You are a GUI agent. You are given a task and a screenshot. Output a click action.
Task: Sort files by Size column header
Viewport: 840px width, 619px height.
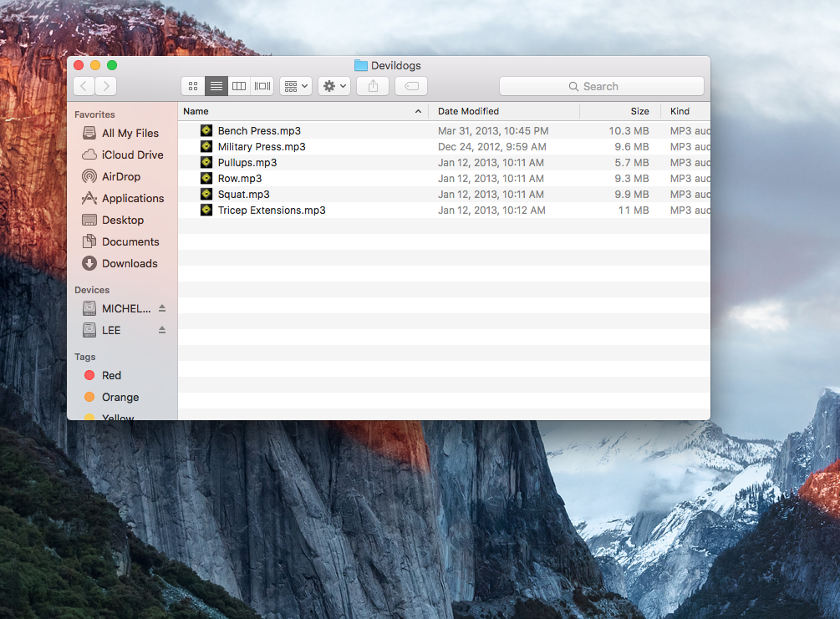(639, 111)
